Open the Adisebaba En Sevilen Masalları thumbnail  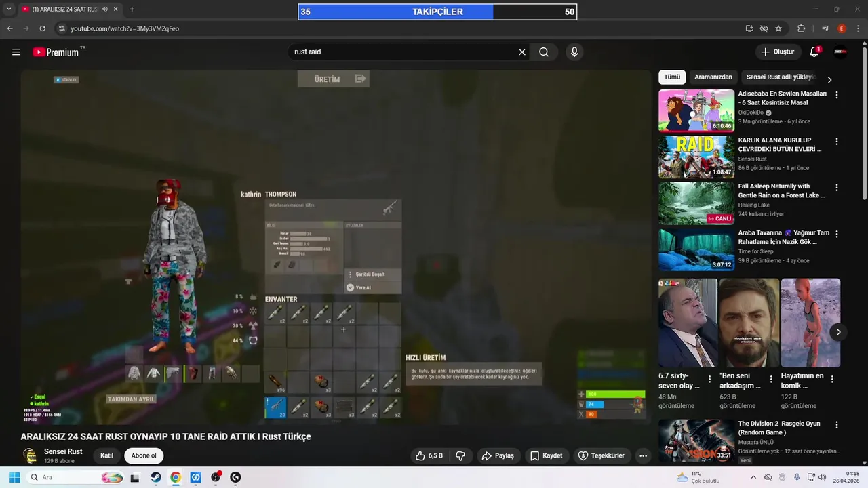click(x=696, y=110)
